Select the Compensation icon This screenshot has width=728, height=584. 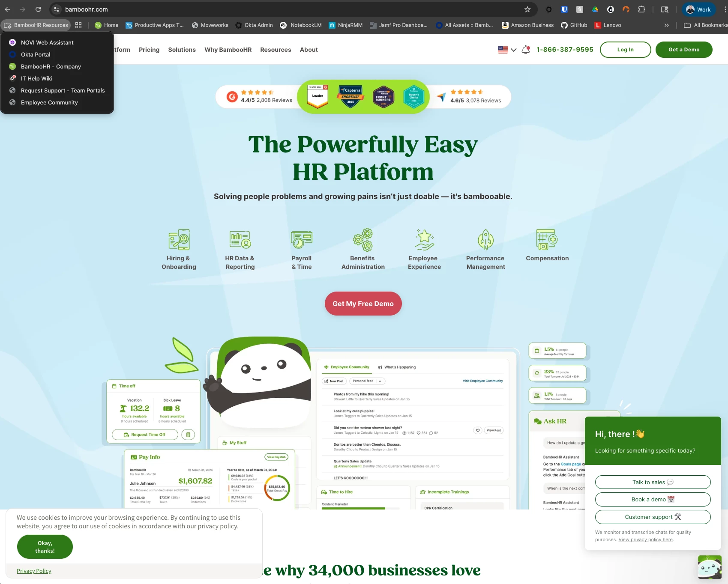click(x=547, y=240)
